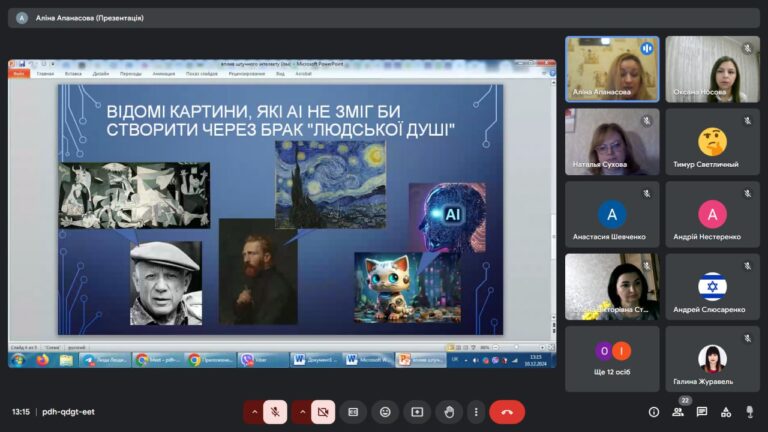This screenshot has height=432, width=768.
Task: Click zoom out minus in PowerPoint status bar
Action: pos(496,347)
